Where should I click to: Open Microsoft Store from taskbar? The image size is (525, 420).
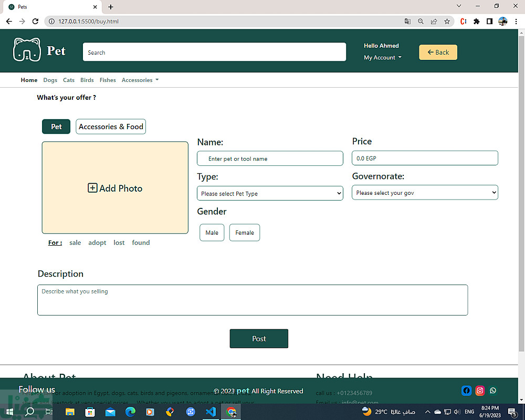90,412
